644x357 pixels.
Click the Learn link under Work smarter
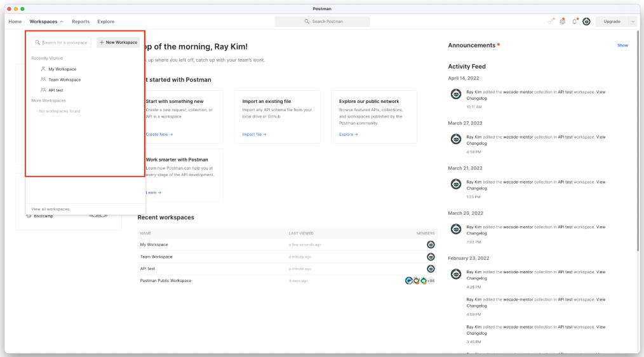coord(153,192)
